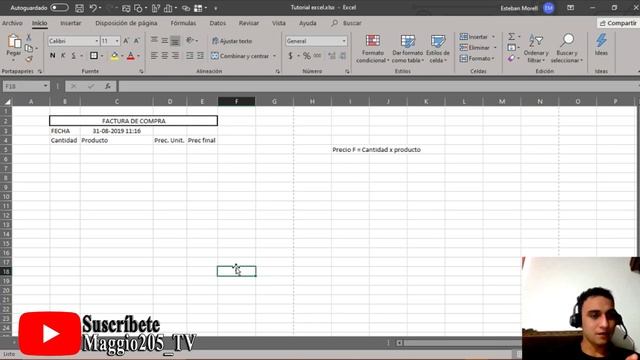Click the Decrease Indent icon
Image resolution: width=640 pixels, height=360 pixels.
(x=190, y=56)
